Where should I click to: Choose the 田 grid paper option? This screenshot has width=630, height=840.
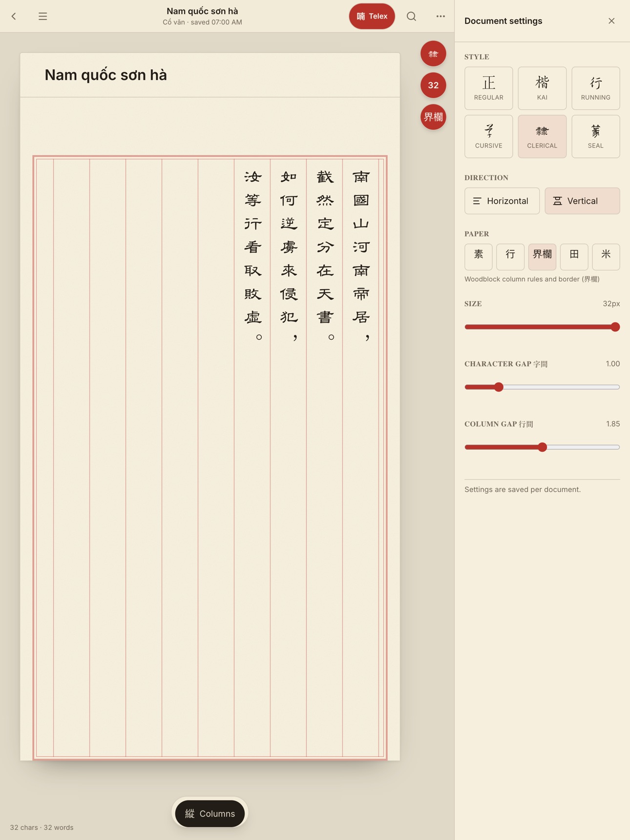point(574,257)
